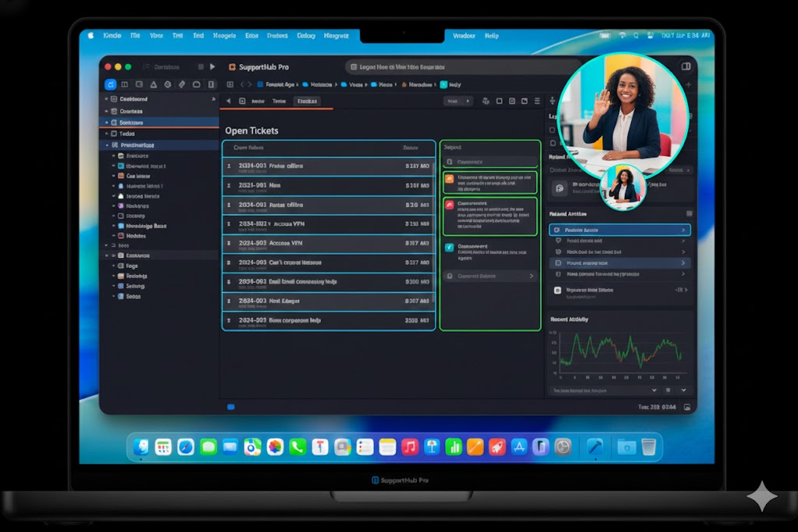The image size is (798, 532).
Task: Click the Recent Activity line chart
Action: (620, 354)
